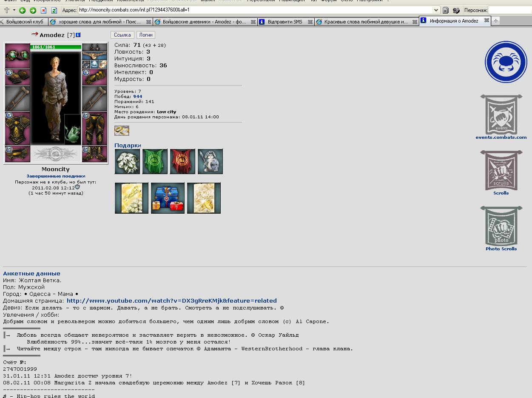Image resolution: width=532 pixels, height=398 pixels.
Task: Open the Бойцовские дневники - Amodez tab
Action: tap(204, 22)
